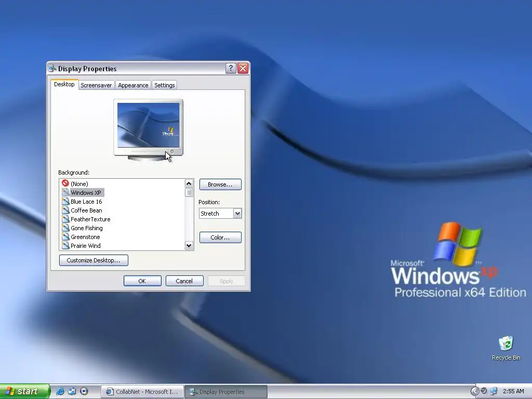Image resolution: width=532 pixels, height=399 pixels.
Task: Click the Blue Lace 16 image icon
Action: tap(65, 201)
